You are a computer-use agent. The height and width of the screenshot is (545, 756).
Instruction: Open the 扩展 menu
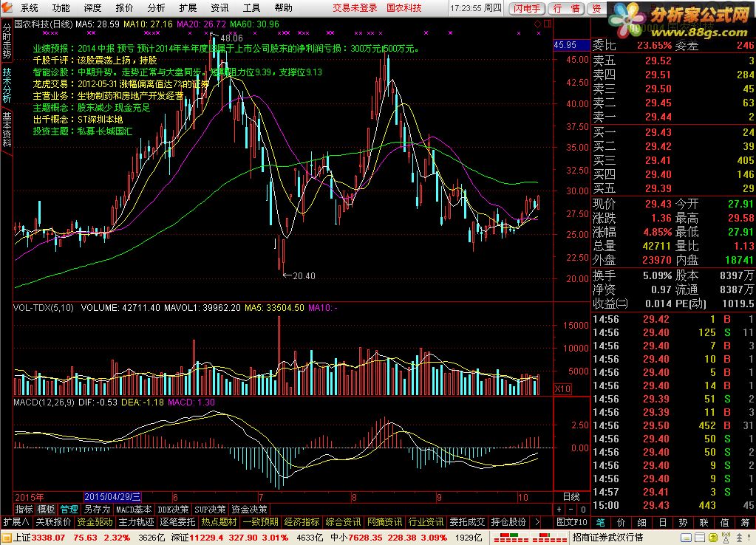click(188, 7)
